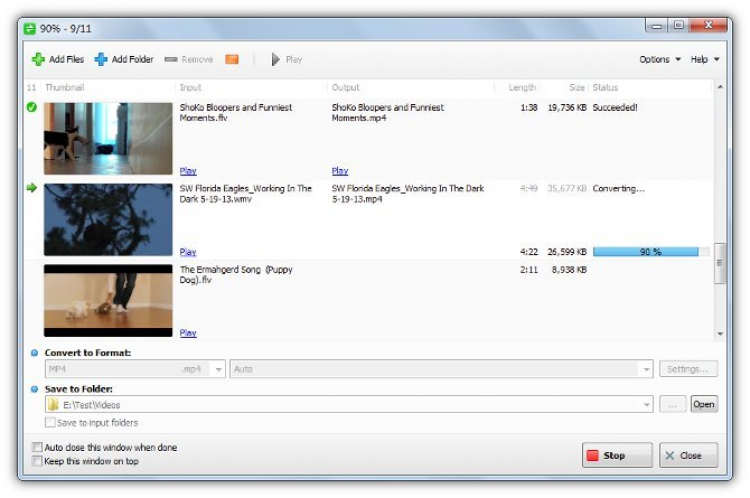Click the Status column header
Screen dimensions: 750x498
tap(605, 88)
